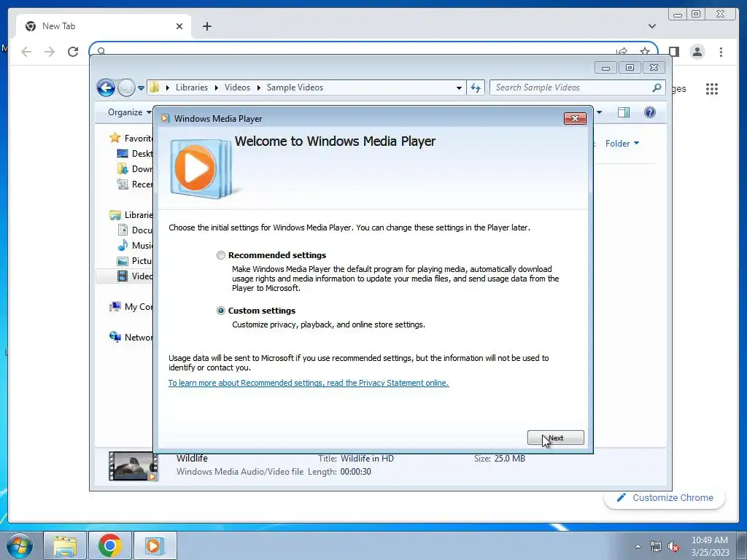Viewport: 747px width, 560px height.
Task: Switch to Chrome from the taskbar
Action: (109, 545)
